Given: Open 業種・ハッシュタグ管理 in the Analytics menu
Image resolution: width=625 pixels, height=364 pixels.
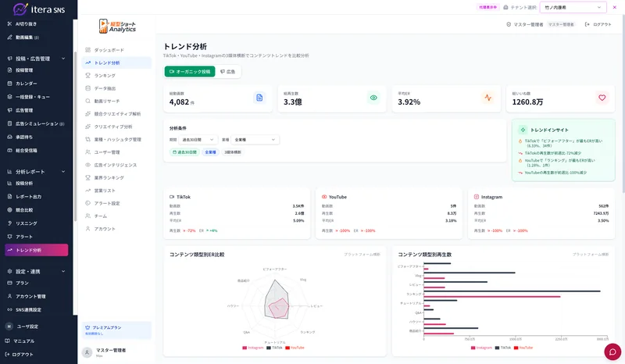Looking at the screenshot, I should 116,139.
